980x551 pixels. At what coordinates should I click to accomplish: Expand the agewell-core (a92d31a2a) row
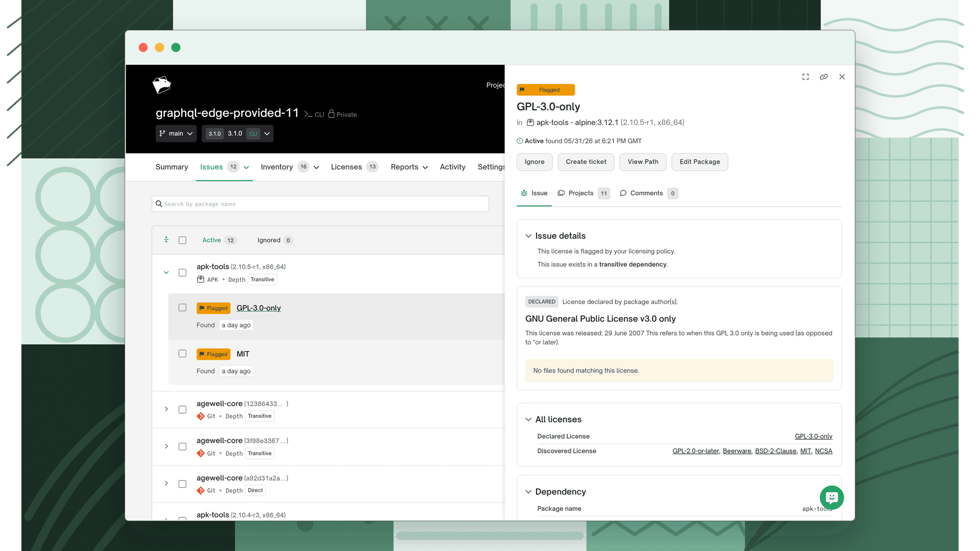tap(166, 483)
